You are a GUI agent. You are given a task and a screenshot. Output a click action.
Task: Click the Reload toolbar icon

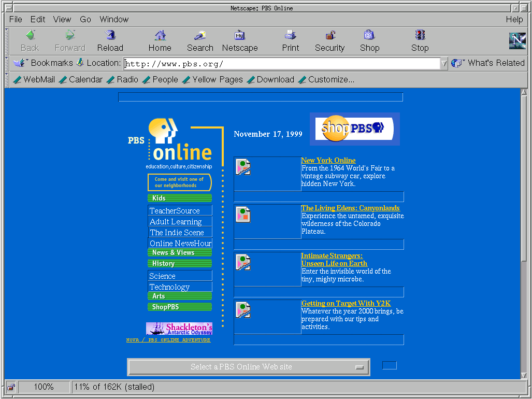[110, 36]
